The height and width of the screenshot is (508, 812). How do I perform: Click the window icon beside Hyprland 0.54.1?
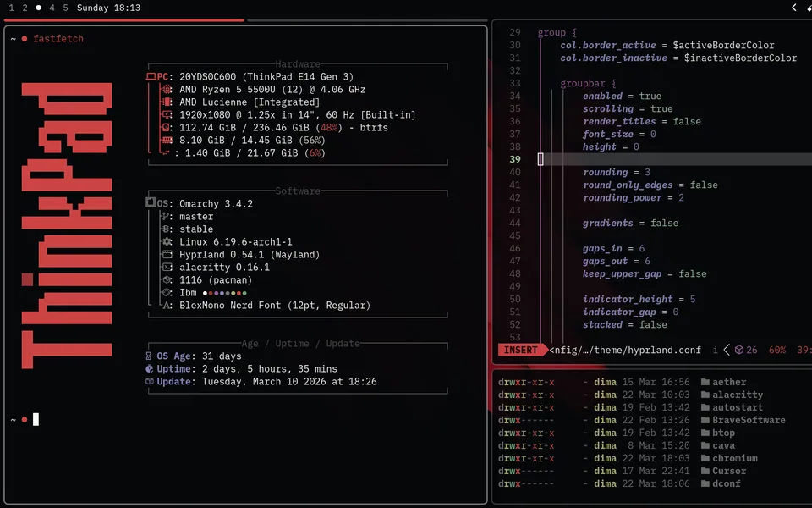167,255
